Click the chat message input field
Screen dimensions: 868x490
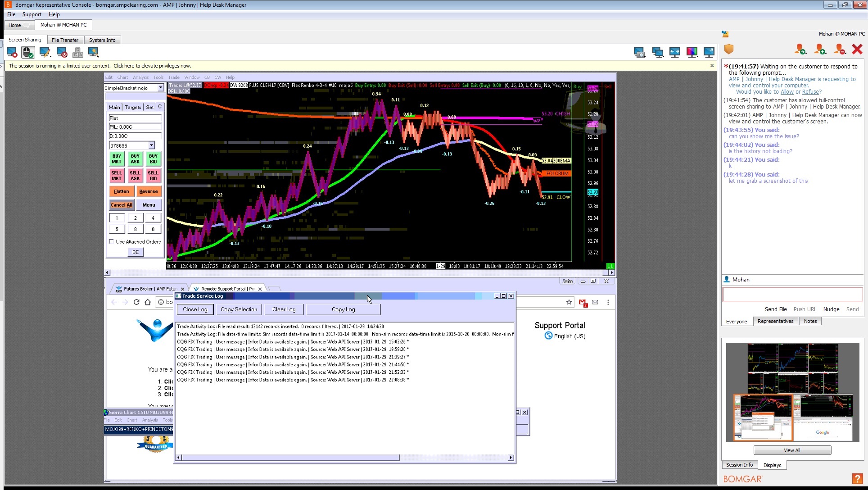pyautogui.click(x=792, y=295)
